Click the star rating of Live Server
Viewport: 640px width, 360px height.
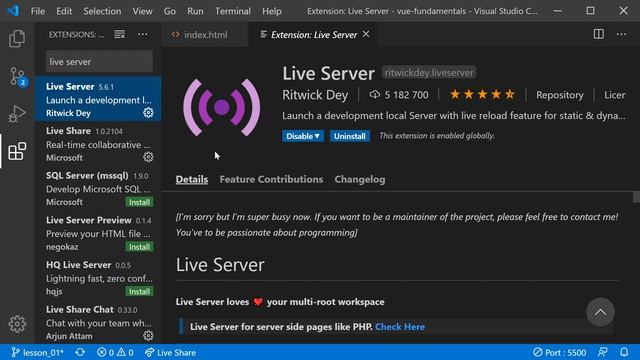pos(482,95)
